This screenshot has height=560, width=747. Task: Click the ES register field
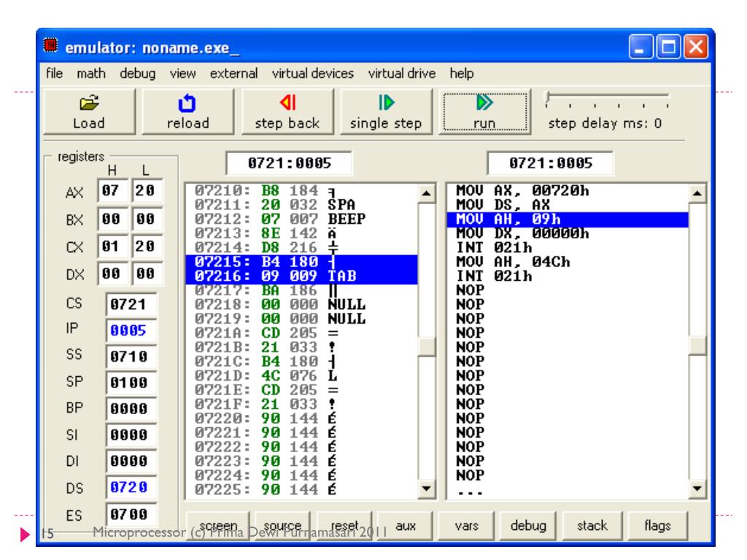131,515
